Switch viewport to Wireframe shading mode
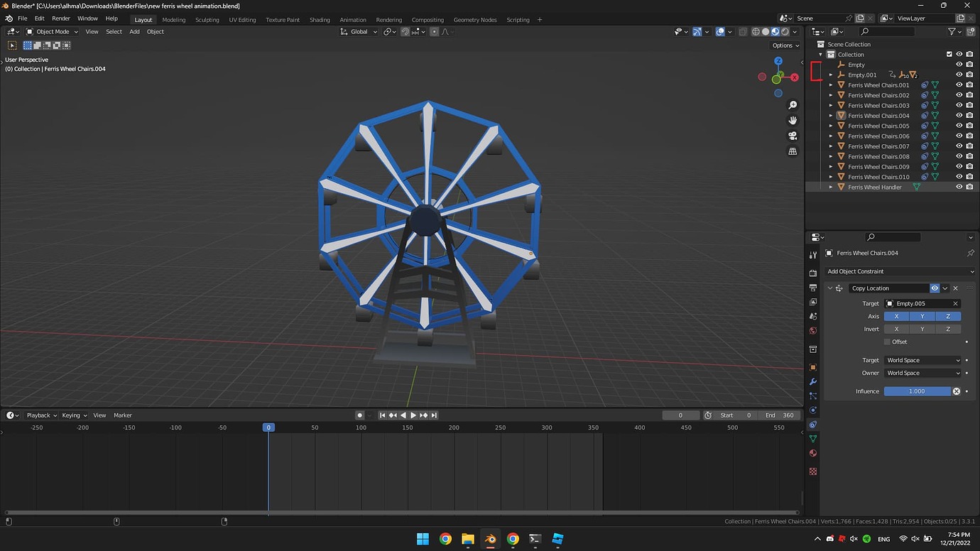This screenshot has height=551, width=980. (x=756, y=31)
